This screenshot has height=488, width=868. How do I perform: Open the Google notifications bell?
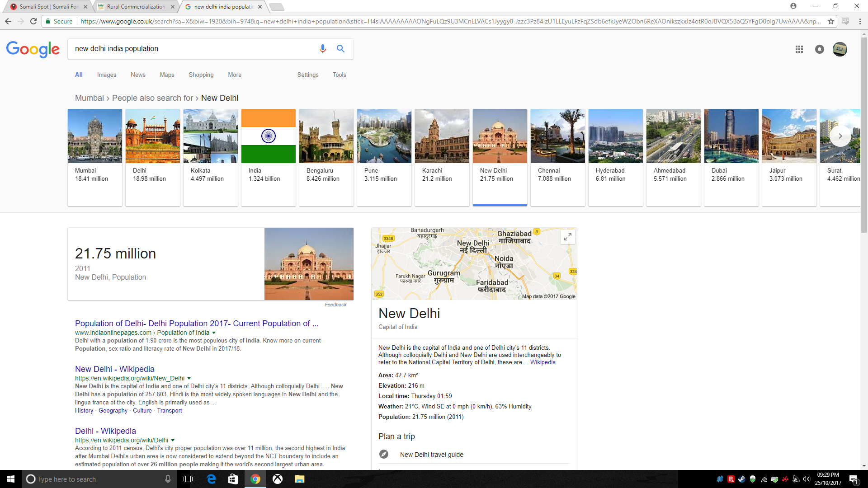[820, 49]
